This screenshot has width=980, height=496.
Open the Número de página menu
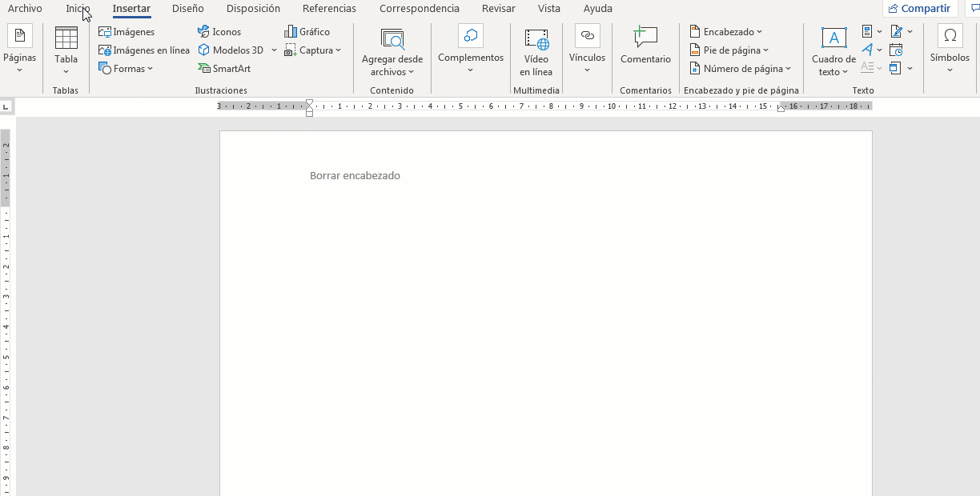[741, 68]
